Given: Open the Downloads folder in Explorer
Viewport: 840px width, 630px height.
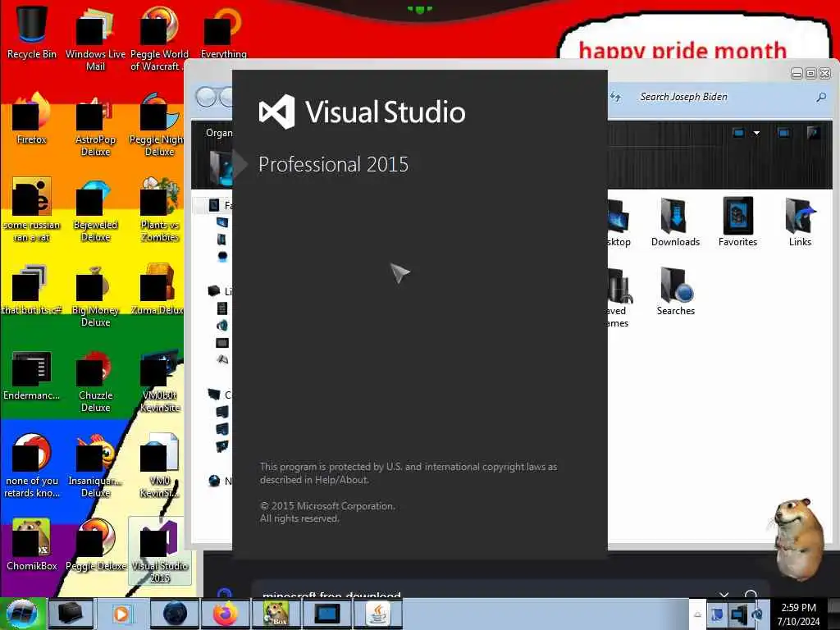Looking at the screenshot, I should click(675, 222).
